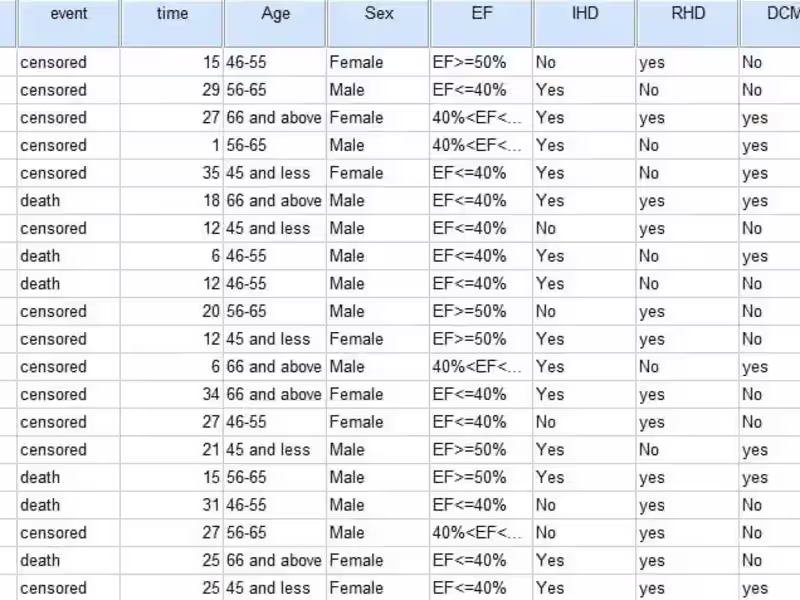Select the time cell showing 20
The image size is (800, 600).
click(171, 311)
